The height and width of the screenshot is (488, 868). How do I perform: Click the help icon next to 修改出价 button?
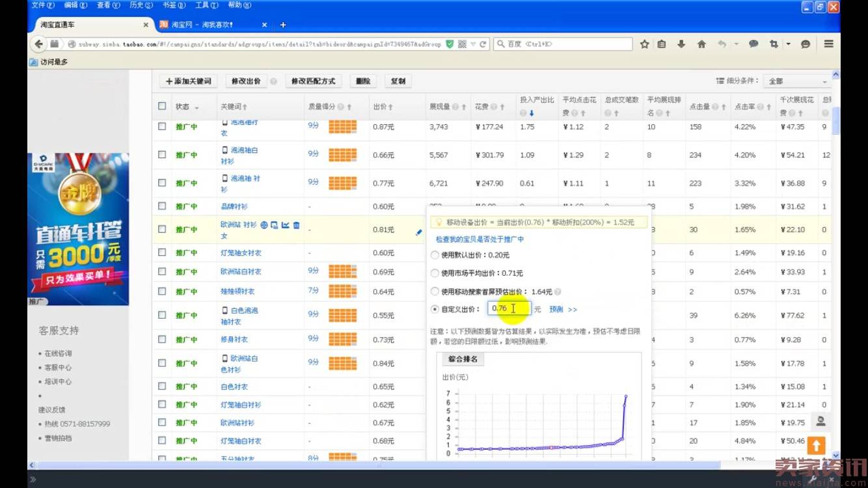point(273,81)
